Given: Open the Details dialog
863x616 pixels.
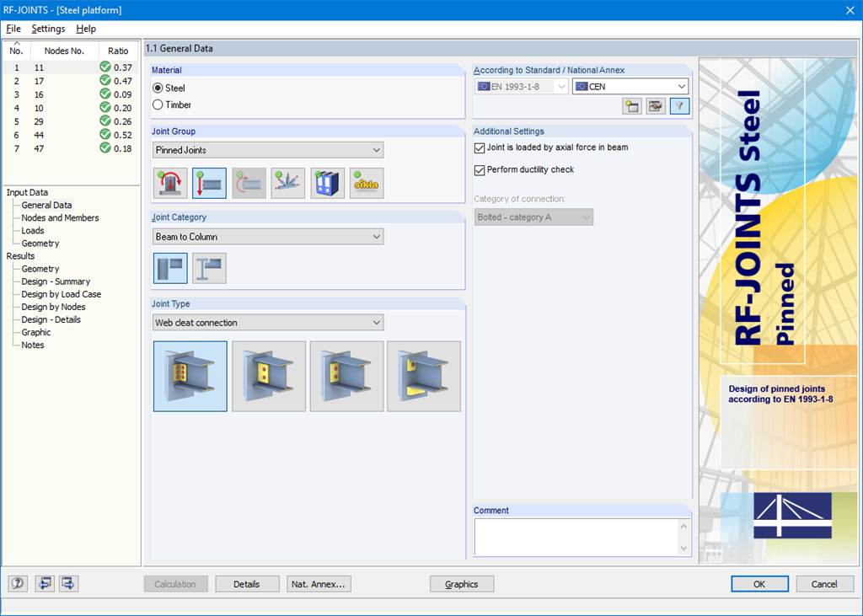Looking at the screenshot, I should [247, 583].
